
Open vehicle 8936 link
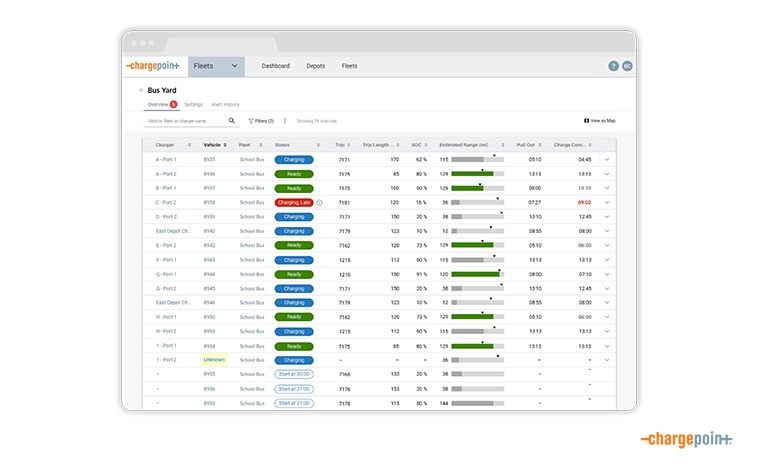209,173
